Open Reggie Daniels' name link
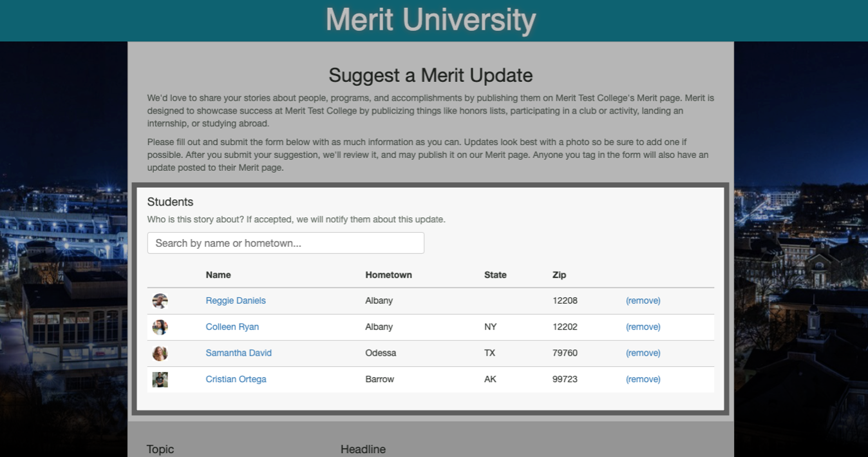This screenshot has height=457, width=868. [x=236, y=301]
